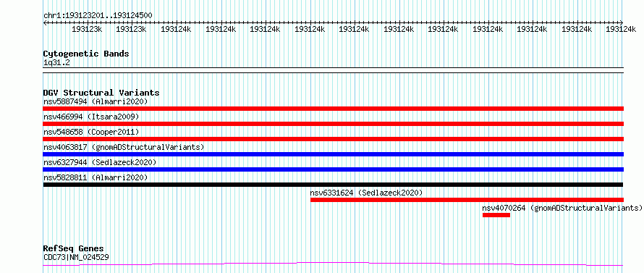Click the first 193123k ruler label
This screenshot has height=273, width=644.
coord(86,30)
